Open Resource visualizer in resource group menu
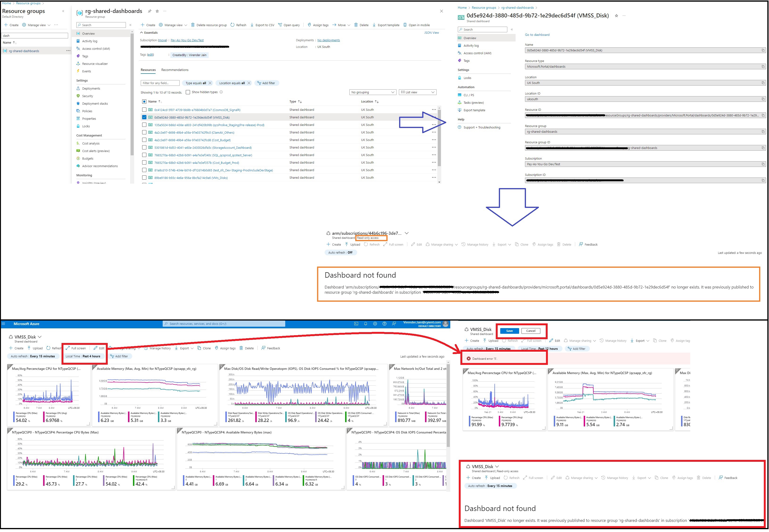This screenshot has width=769, height=532. point(95,64)
